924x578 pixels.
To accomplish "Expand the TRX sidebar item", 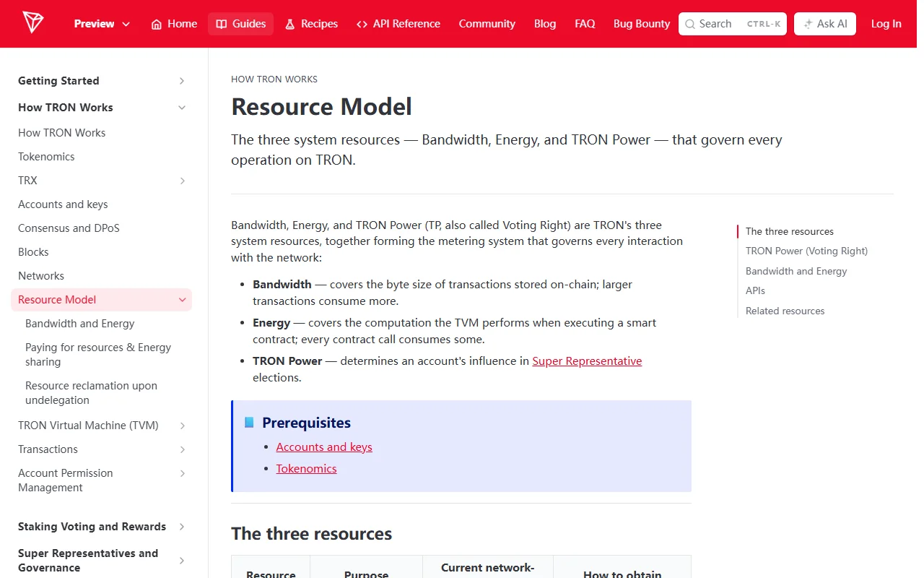I will [182, 181].
